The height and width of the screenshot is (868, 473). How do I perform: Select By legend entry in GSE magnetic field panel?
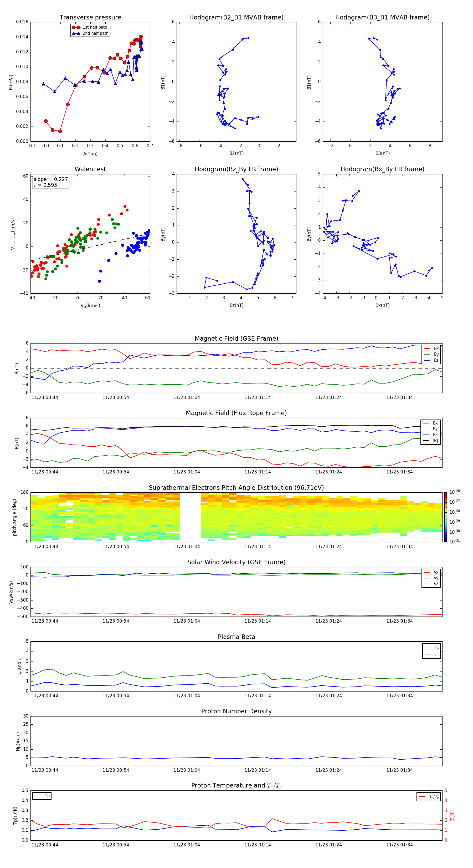[x=431, y=354]
